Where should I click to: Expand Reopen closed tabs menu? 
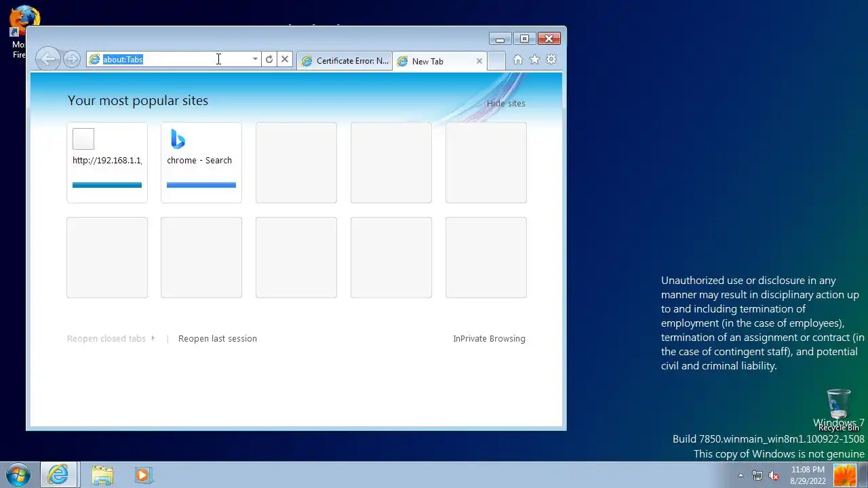[x=111, y=338]
